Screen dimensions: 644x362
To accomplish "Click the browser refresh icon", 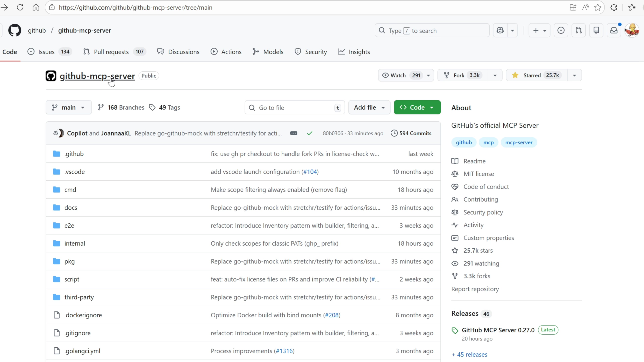I will click(x=20, y=8).
